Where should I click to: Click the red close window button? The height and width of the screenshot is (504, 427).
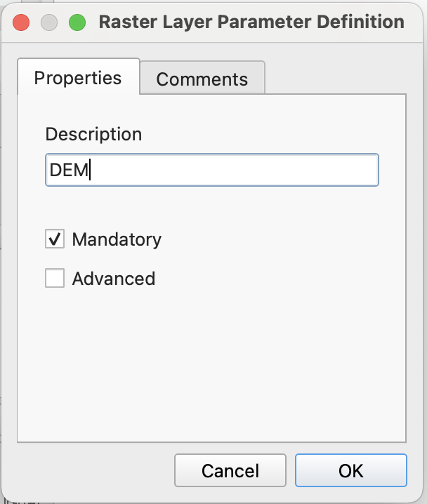pos(21,22)
